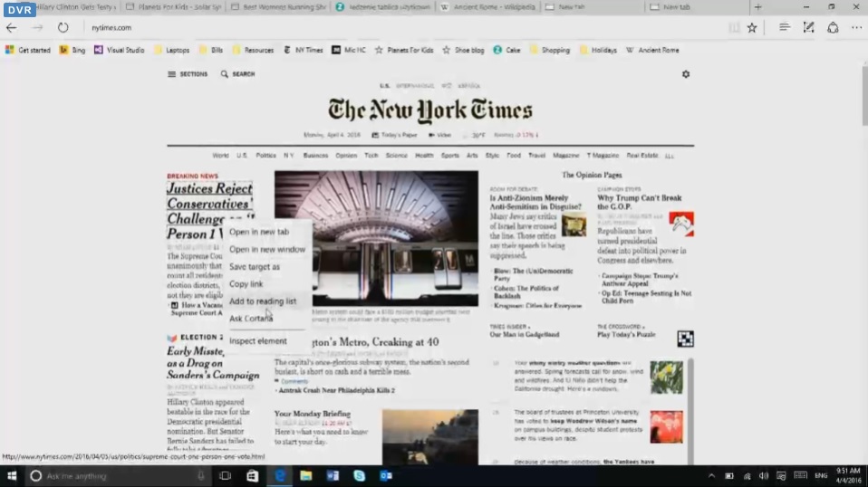
Task: Open Action Center notifications icon
Action: click(781, 476)
